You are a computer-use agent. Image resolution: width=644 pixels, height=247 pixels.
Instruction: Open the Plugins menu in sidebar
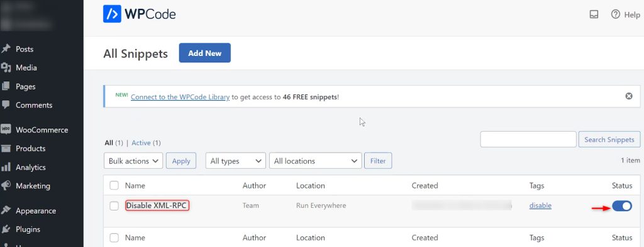coord(28,229)
